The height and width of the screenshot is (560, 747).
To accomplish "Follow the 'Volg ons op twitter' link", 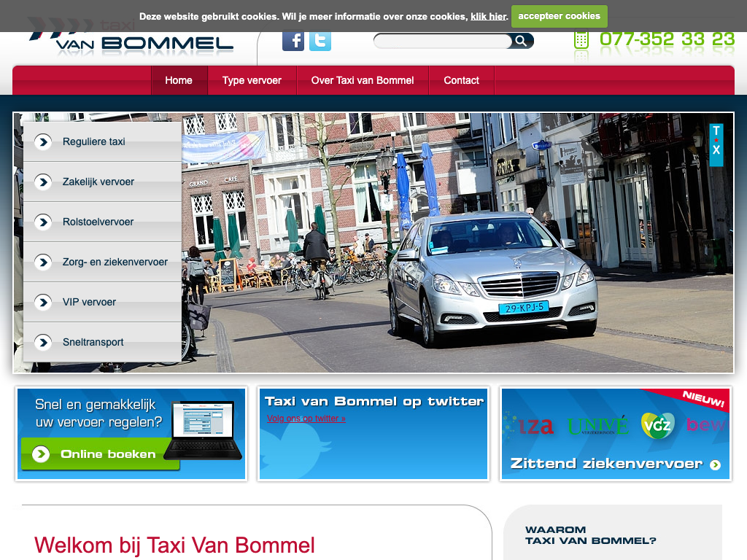I will click(306, 419).
